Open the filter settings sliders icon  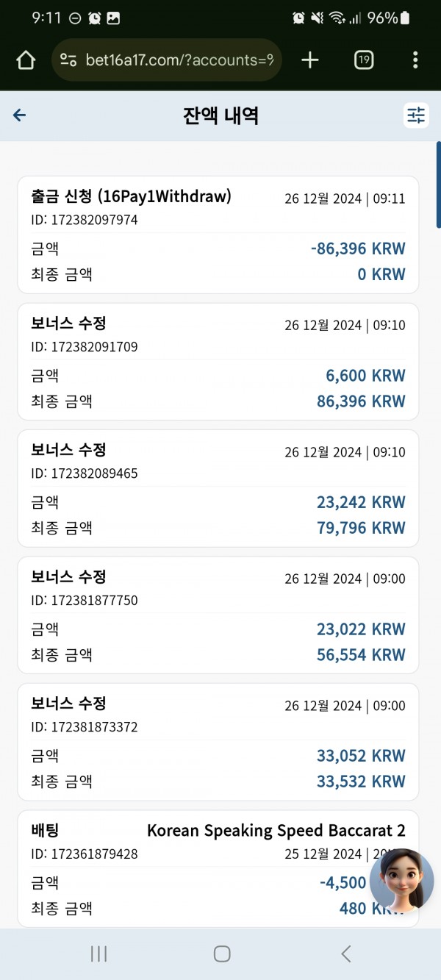pyautogui.click(x=416, y=115)
